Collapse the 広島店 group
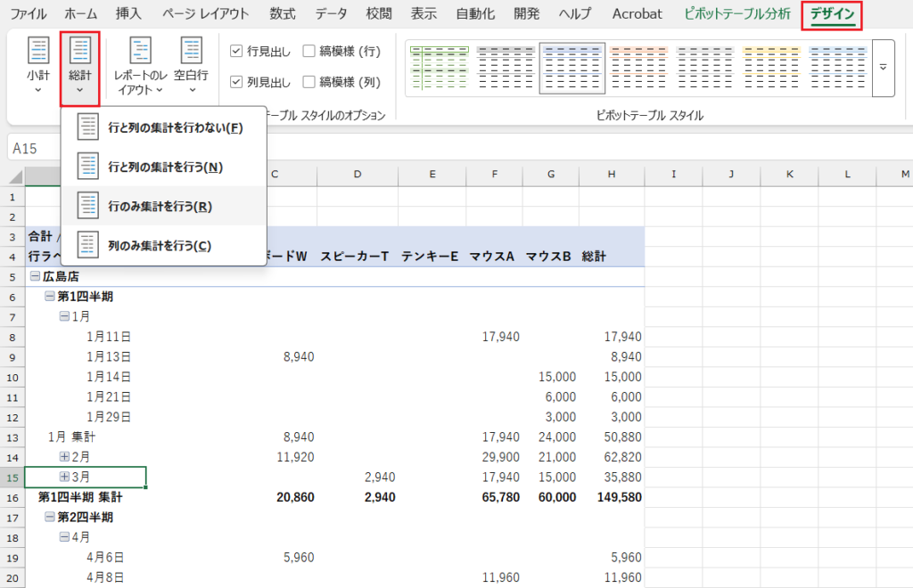Viewport: 913px width, 588px height. click(35, 276)
